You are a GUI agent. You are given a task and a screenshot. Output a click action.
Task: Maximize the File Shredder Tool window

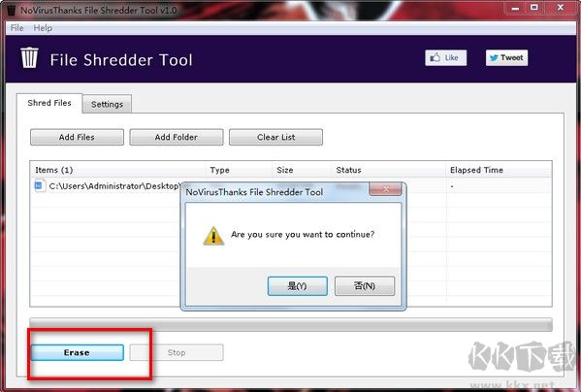[534, 8]
